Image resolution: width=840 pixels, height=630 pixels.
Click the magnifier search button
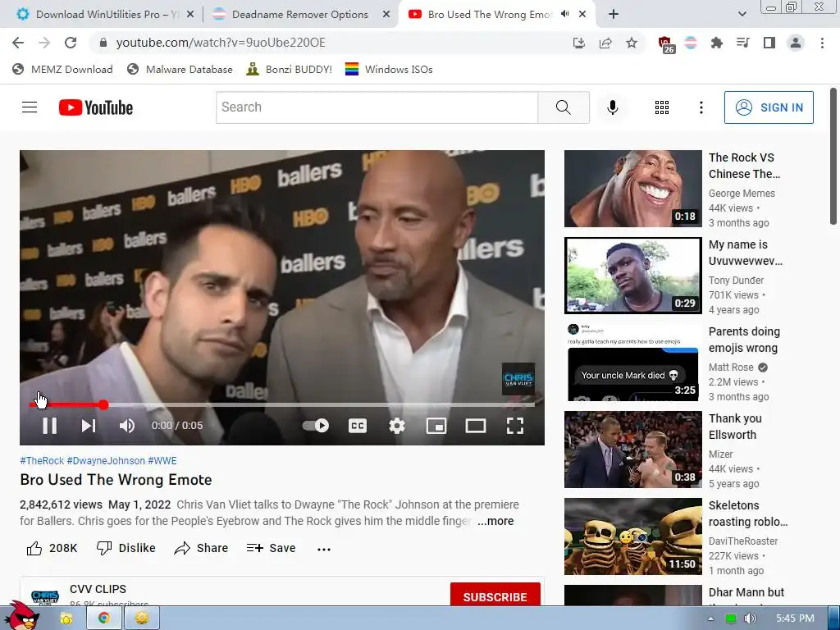point(563,107)
